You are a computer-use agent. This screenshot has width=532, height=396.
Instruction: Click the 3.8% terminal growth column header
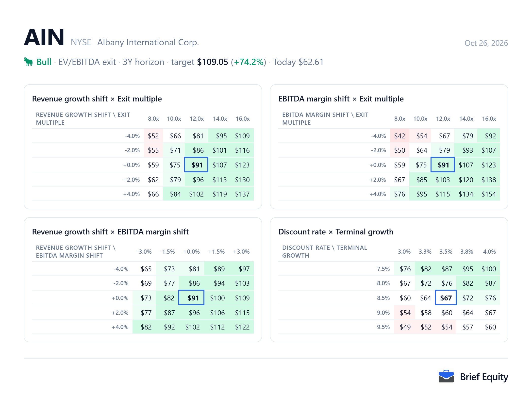tap(467, 252)
